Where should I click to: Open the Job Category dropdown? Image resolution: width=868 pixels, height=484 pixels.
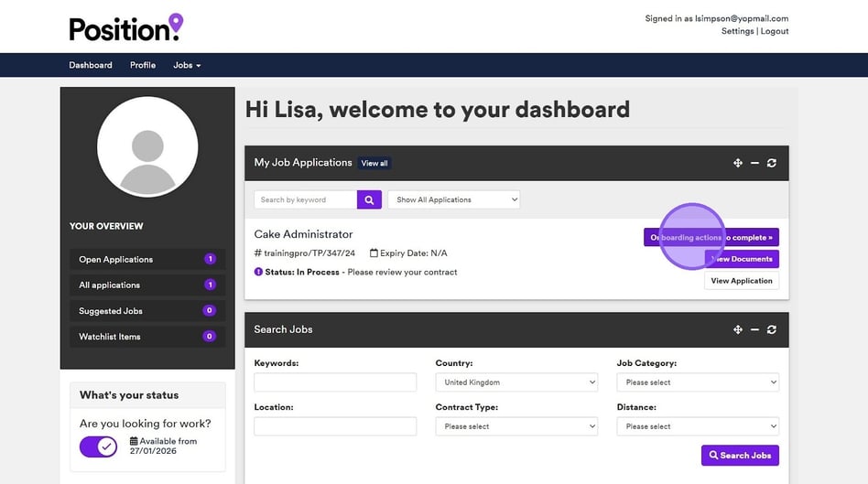(698, 382)
